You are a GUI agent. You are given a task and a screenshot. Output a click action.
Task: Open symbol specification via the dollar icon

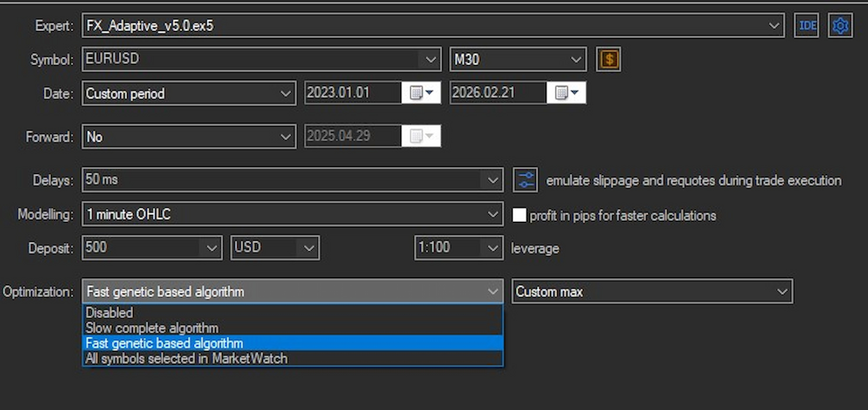pos(609,59)
